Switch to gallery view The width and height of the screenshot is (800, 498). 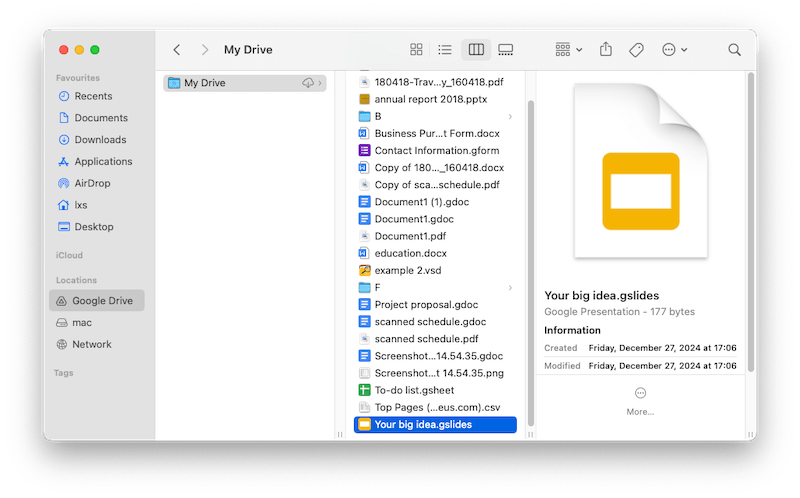pos(506,49)
